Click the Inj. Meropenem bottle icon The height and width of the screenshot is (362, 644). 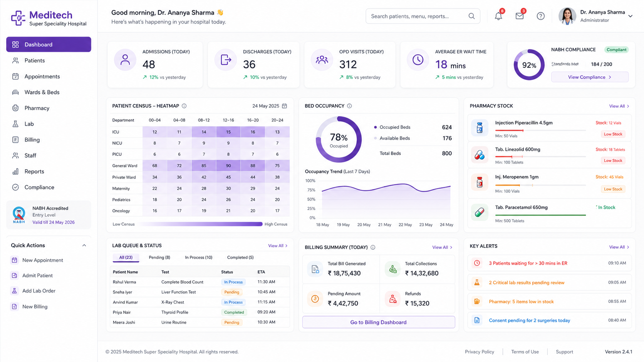480,182
